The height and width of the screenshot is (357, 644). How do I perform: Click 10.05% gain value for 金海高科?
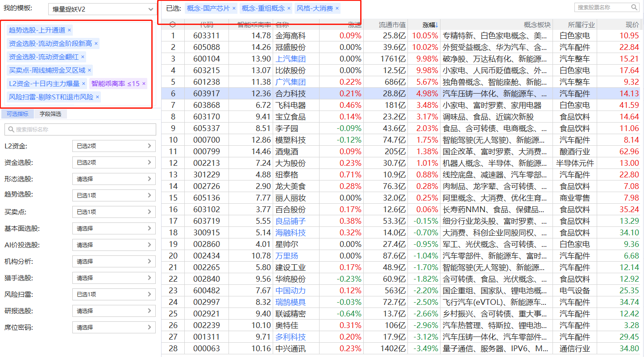click(425, 36)
